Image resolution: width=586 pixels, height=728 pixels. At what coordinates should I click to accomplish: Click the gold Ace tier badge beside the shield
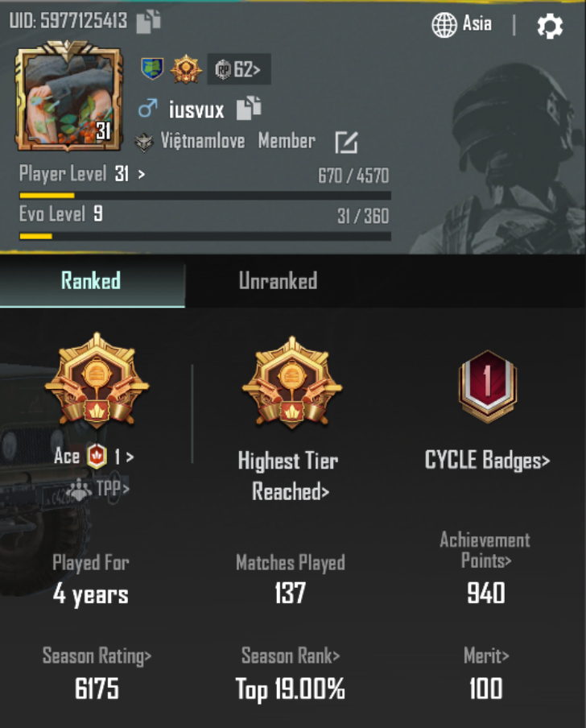(186, 69)
